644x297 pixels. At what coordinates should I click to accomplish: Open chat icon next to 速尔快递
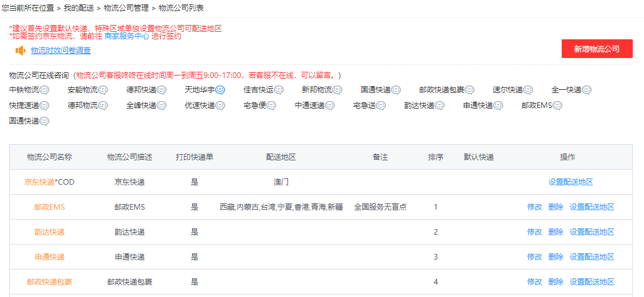coord(528,90)
